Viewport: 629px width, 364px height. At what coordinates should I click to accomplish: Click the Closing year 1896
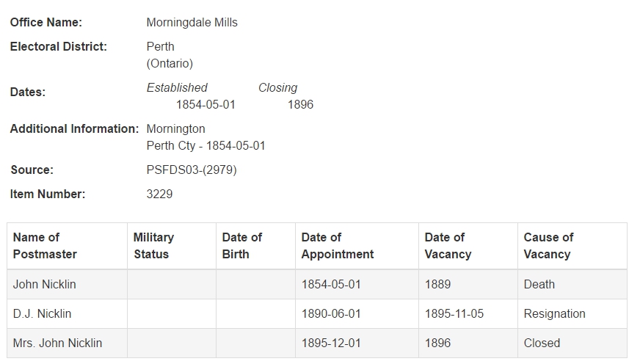pos(300,105)
